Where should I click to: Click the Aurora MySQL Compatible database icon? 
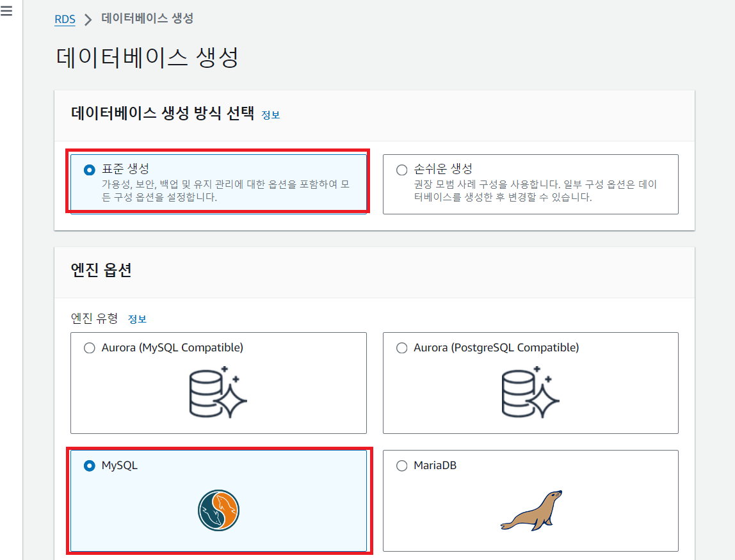click(218, 392)
